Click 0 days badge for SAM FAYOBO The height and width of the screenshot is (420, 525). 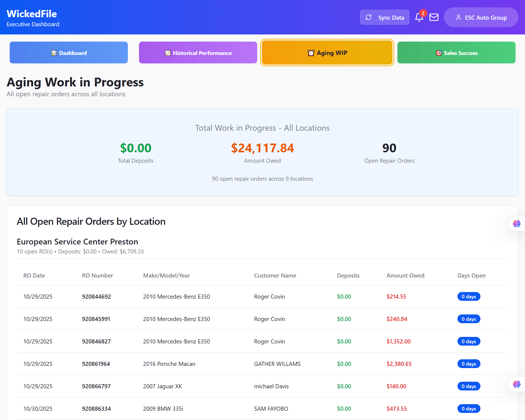pyautogui.click(x=469, y=409)
